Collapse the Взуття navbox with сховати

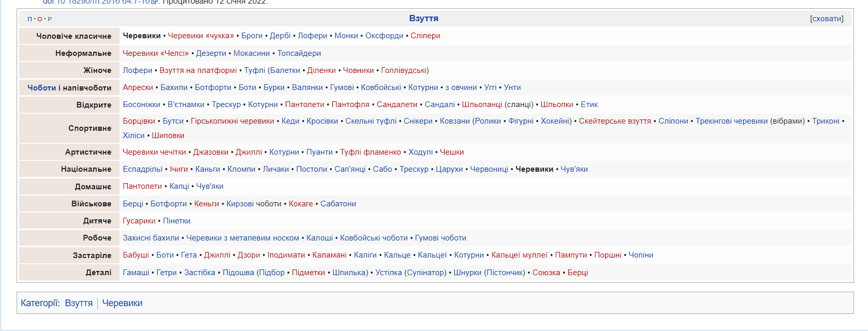(827, 19)
